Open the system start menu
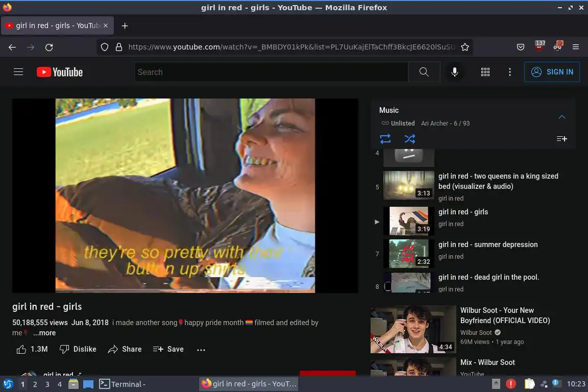The height and width of the screenshot is (392, 588). coord(8,384)
